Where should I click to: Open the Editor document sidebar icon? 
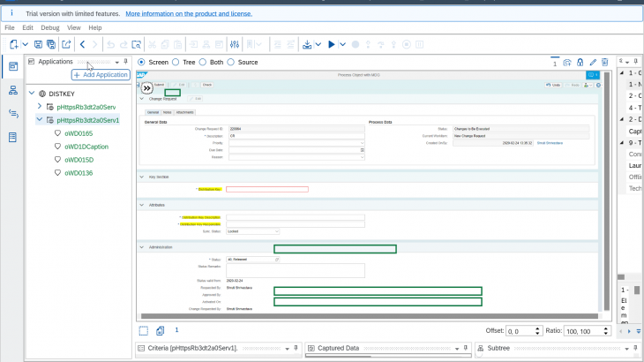click(12, 137)
